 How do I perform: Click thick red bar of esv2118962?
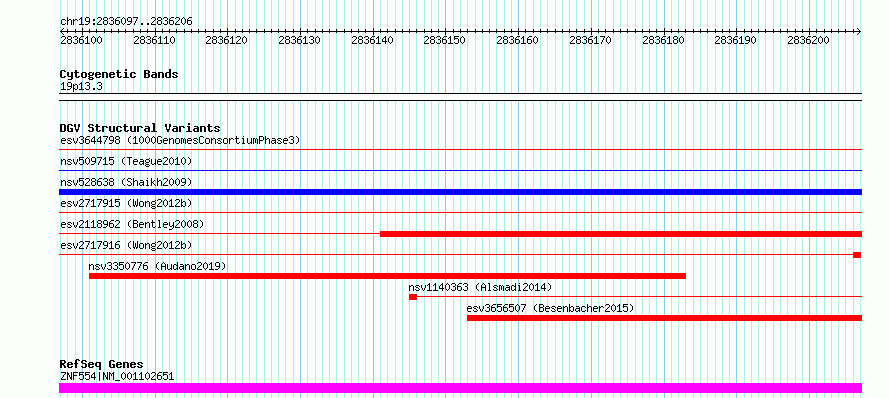click(x=621, y=234)
